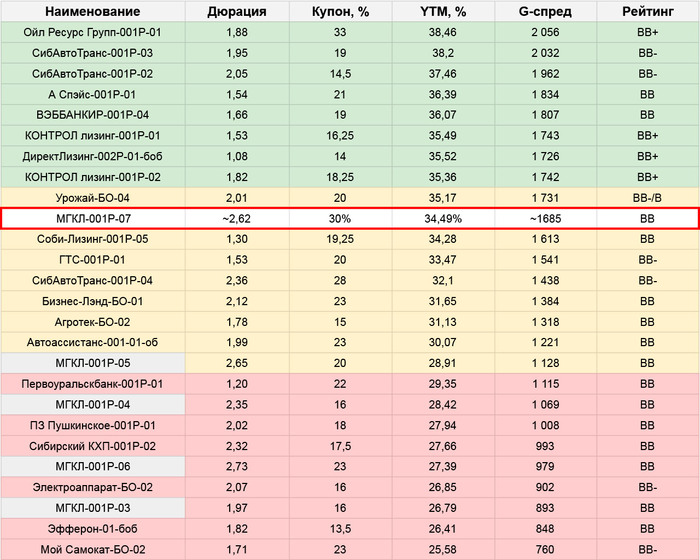Select the 'Автоассистанс-001-01-об' cell
Viewport: 700px width, 560px height.
coord(93,343)
